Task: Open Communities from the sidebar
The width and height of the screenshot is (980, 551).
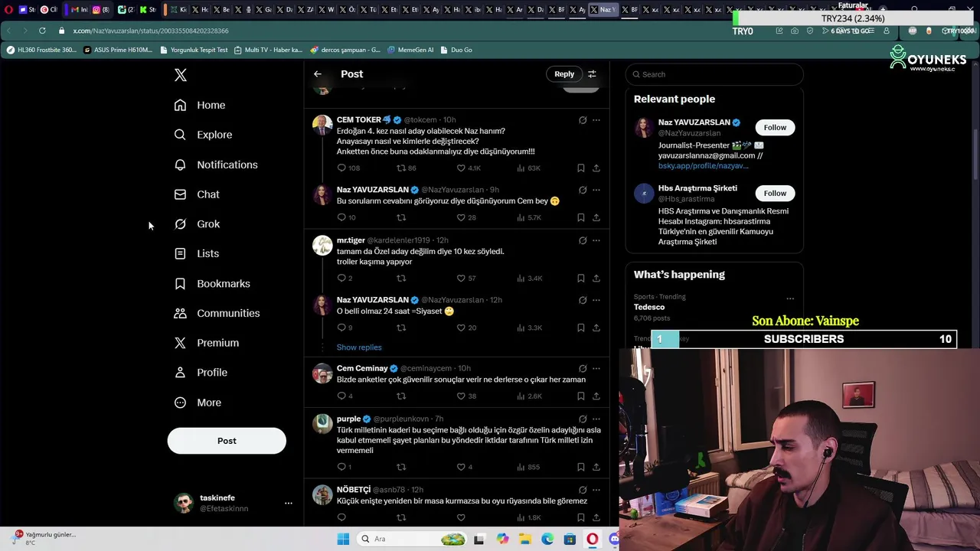Action: [217, 313]
